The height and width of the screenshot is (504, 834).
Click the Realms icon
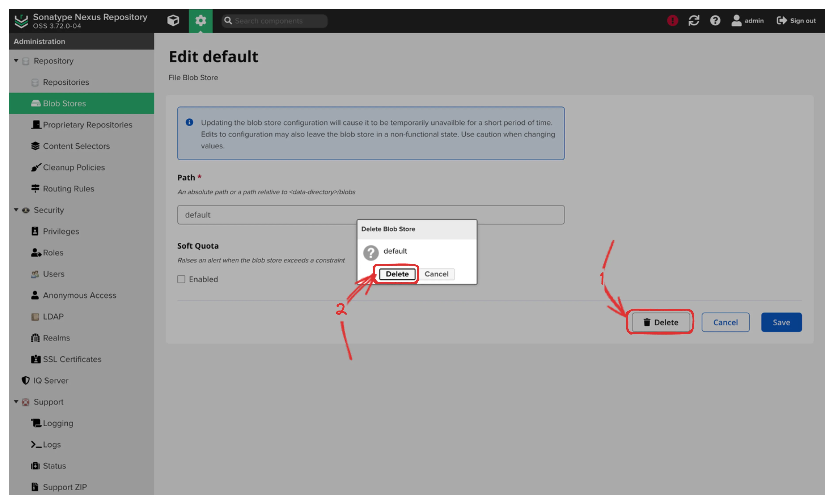coord(35,338)
